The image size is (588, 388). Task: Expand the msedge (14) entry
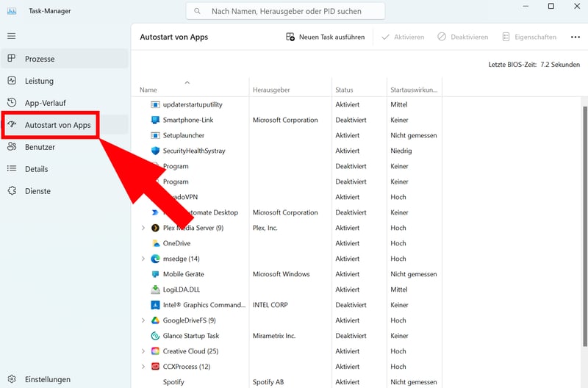143,259
